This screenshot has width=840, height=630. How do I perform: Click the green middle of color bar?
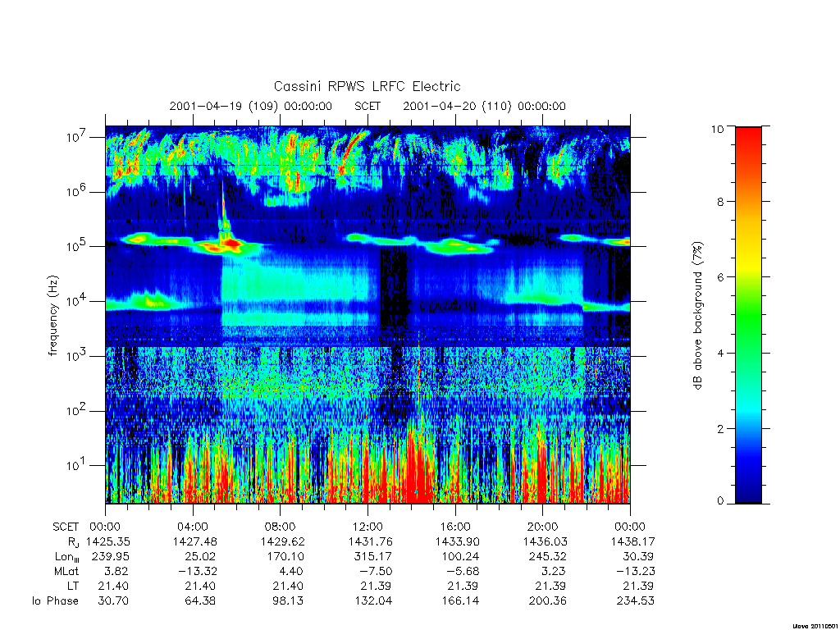(x=748, y=316)
